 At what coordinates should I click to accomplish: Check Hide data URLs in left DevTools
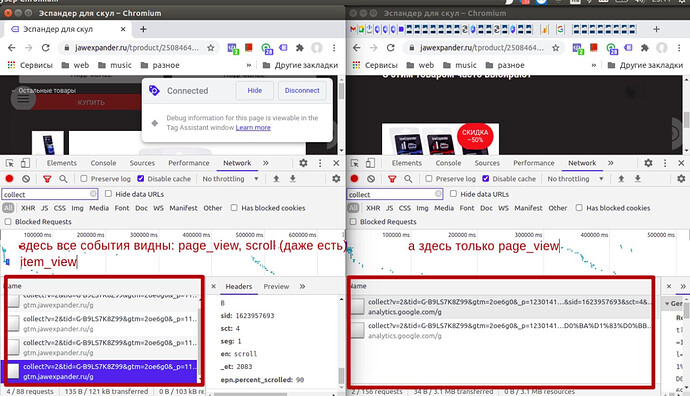point(108,194)
